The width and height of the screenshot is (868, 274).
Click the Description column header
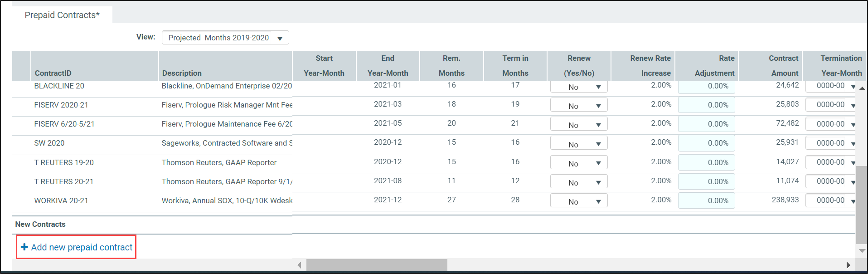click(x=225, y=66)
